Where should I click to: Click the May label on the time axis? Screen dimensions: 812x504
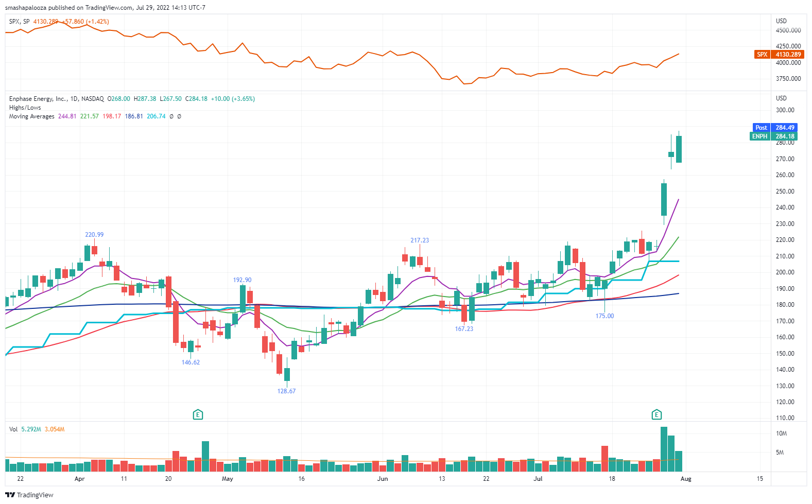[227, 479]
